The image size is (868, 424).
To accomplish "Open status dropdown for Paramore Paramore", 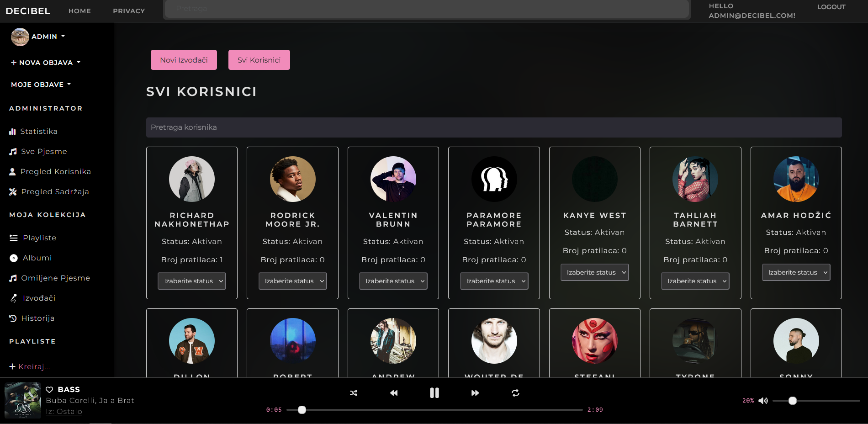I will coord(494,281).
